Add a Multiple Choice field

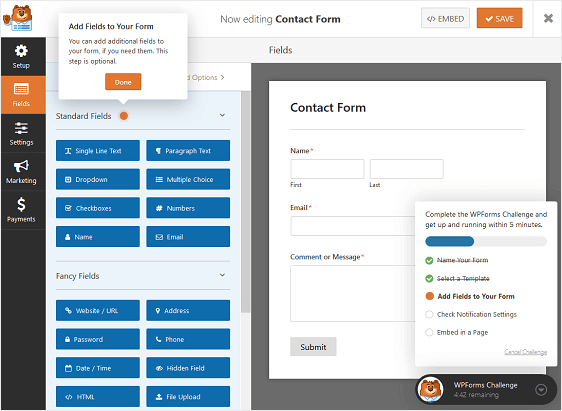tap(188, 179)
